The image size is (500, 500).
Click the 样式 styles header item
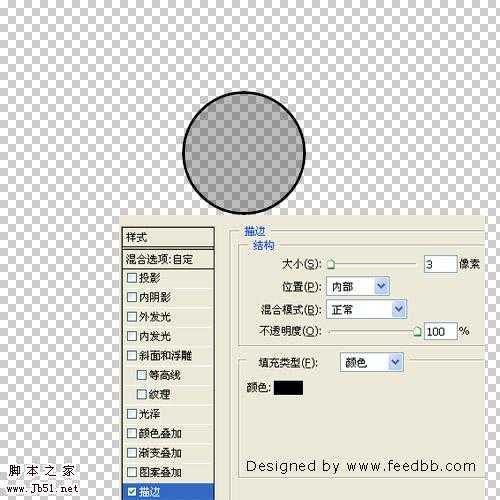point(168,238)
